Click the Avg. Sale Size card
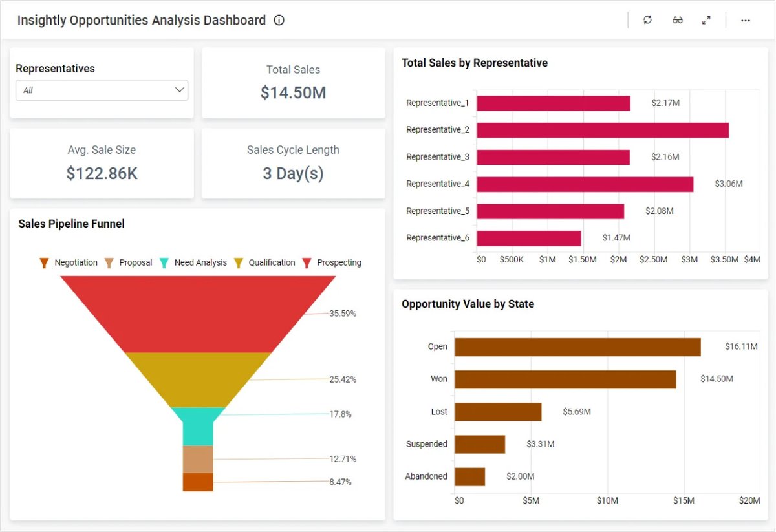Viewport: 776px width, 532px height. coord(102,163)
